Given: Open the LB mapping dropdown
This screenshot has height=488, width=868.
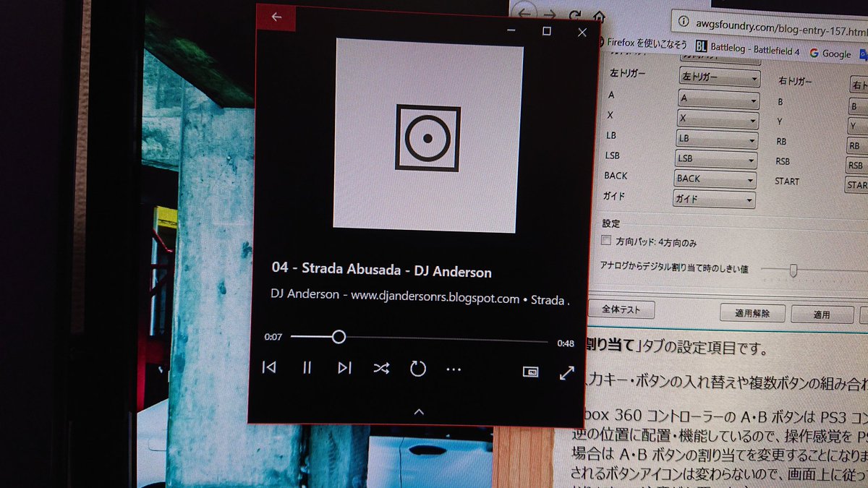Looking at the screenshot, I should [716, 139].
